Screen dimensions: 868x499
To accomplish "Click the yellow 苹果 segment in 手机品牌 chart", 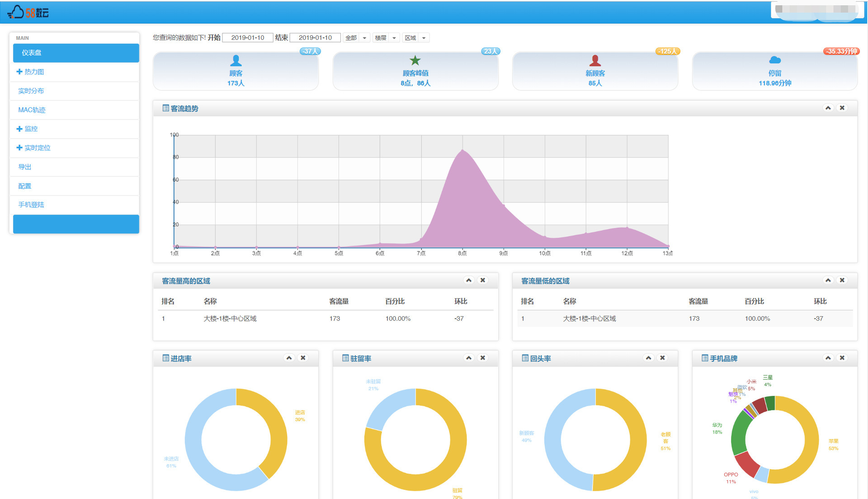I will (811, 439).
